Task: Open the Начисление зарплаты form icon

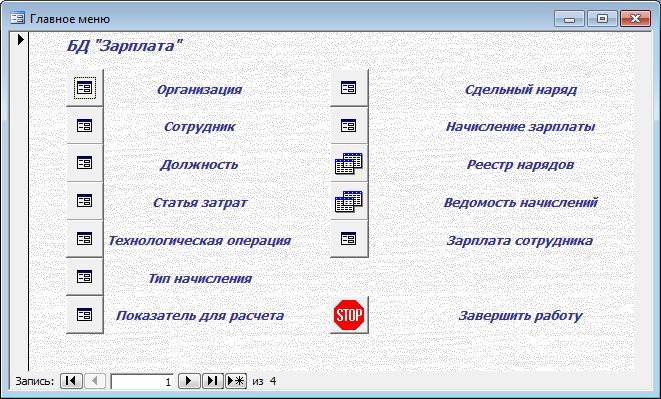Action: pyautogui.click(x=349, y=125)
